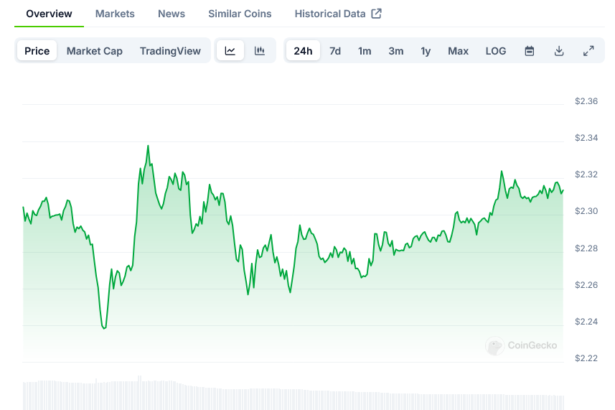Toggle LOG scale on chart
The height and width of the screenshot is (410, 615).
496,51
